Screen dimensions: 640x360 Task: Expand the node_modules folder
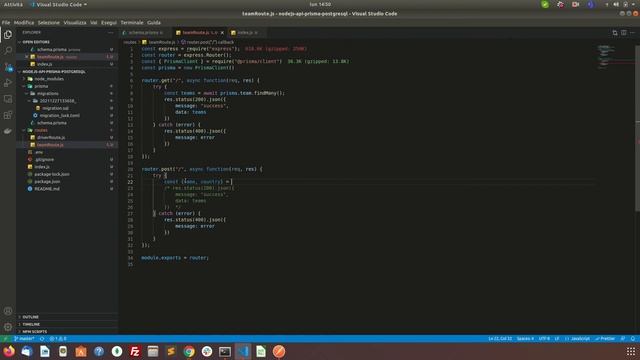pos(49,79)
